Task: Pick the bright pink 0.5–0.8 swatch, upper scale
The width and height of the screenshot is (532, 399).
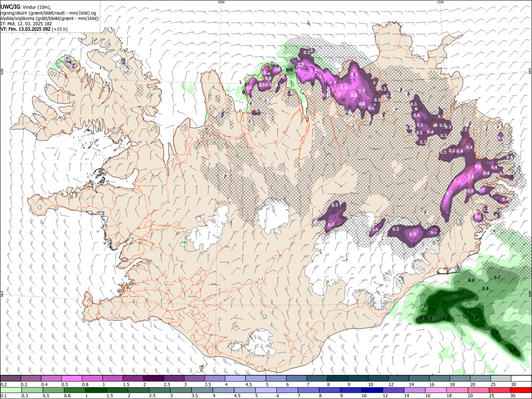Action: tap(71, 379)
